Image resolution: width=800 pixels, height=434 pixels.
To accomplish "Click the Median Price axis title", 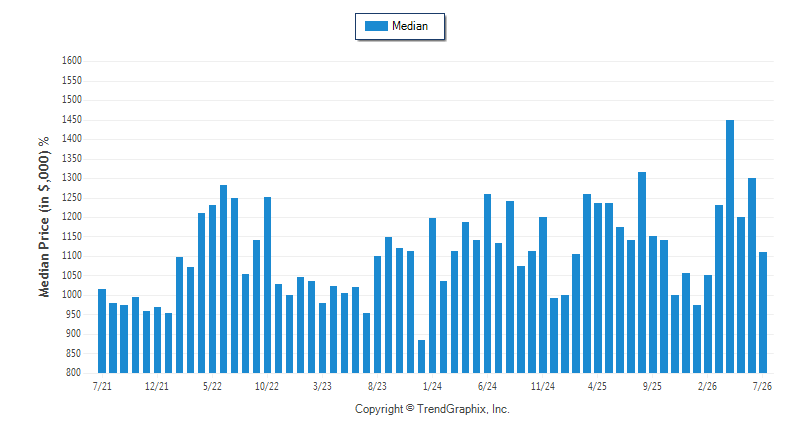I will (x=44, y=217).
